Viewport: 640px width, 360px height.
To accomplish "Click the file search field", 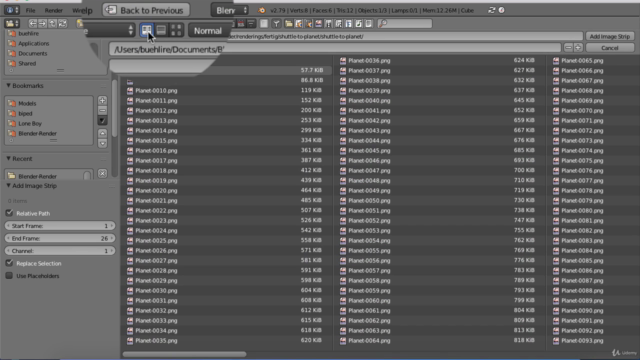I will [405, 24].
